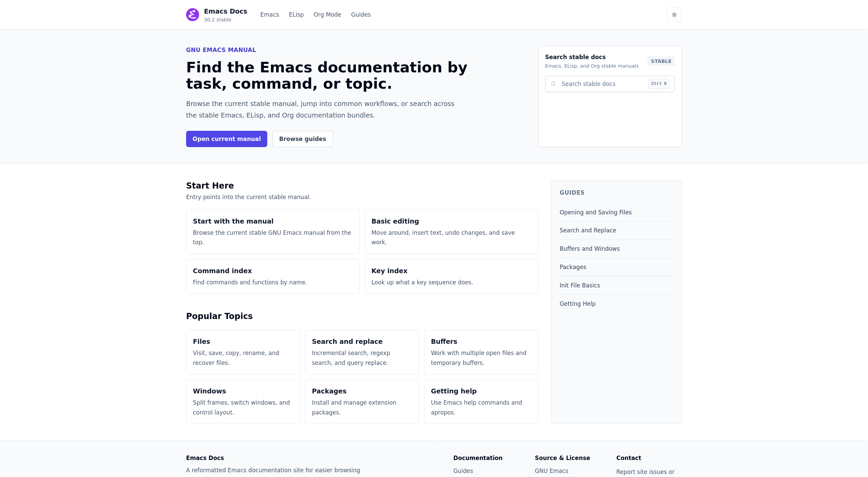Open the ELisp nav menu item

point(296,15)
